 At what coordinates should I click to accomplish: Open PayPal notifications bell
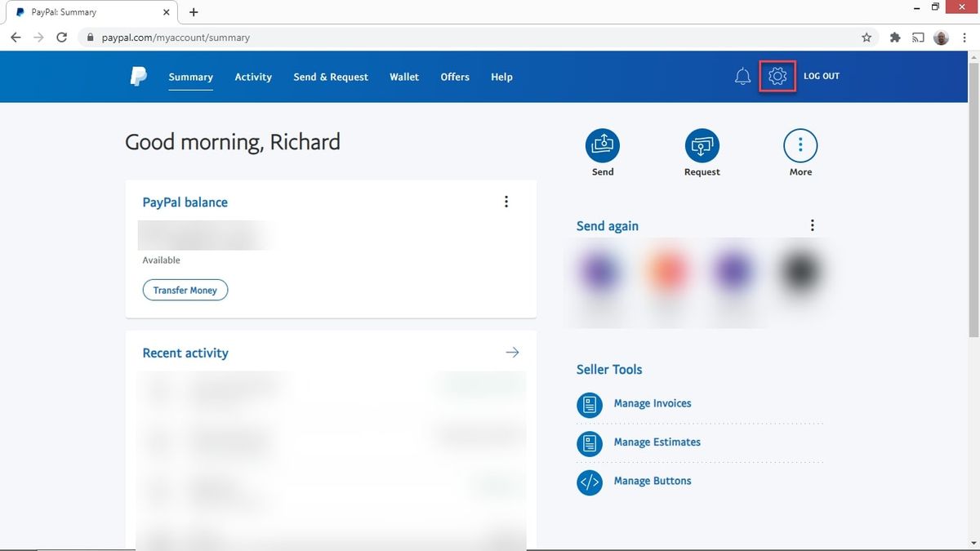pyautogui.click(x=742, y=75)
